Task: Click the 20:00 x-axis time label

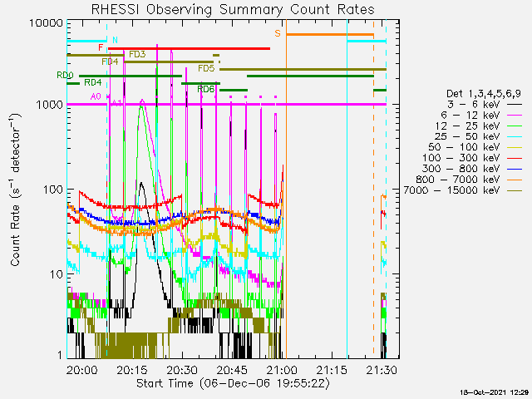Action: click(x=81, y=370)
